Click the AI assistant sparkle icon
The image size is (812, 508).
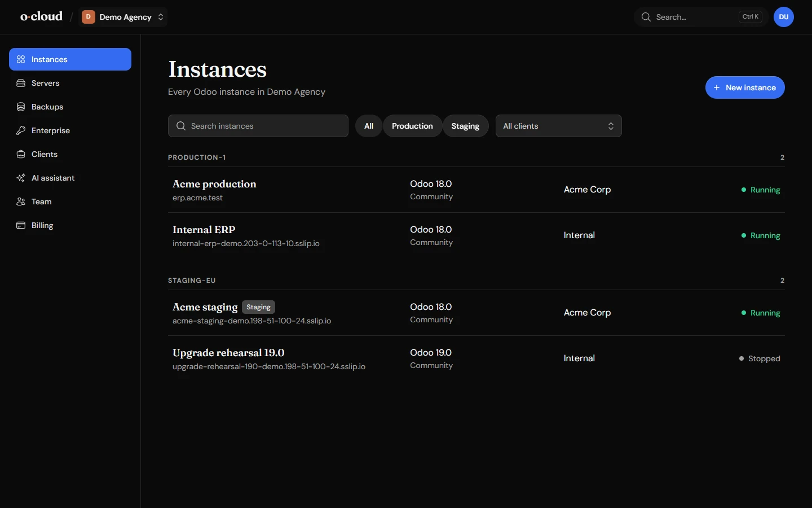[21, 178]
